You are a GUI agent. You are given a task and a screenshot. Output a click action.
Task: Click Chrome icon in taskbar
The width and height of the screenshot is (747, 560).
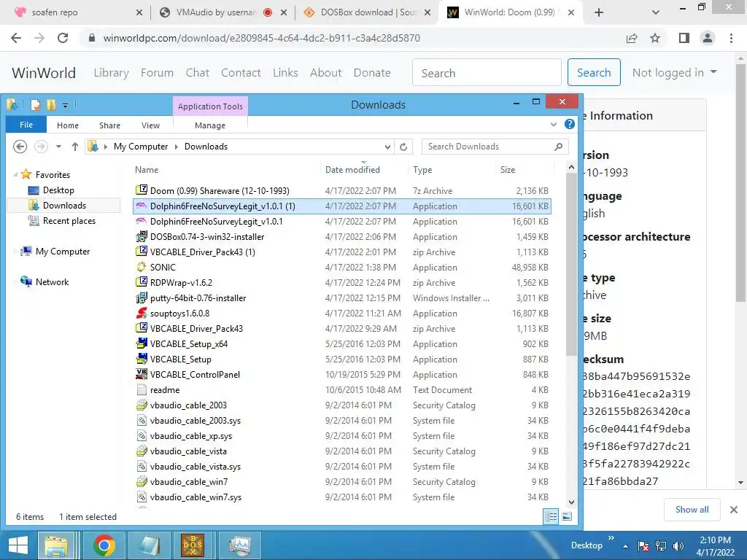104,545
